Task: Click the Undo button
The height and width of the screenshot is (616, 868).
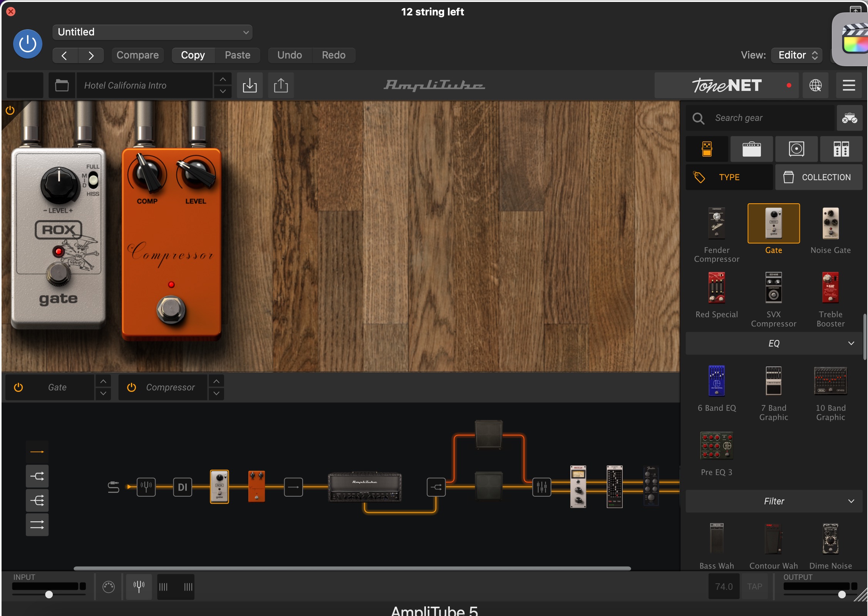Action: click(290, 55)
